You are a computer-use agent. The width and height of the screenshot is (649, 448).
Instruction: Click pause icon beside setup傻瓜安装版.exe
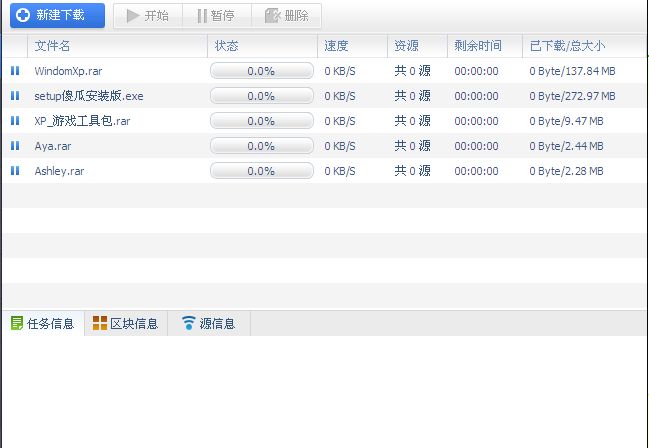click(15, 96)
